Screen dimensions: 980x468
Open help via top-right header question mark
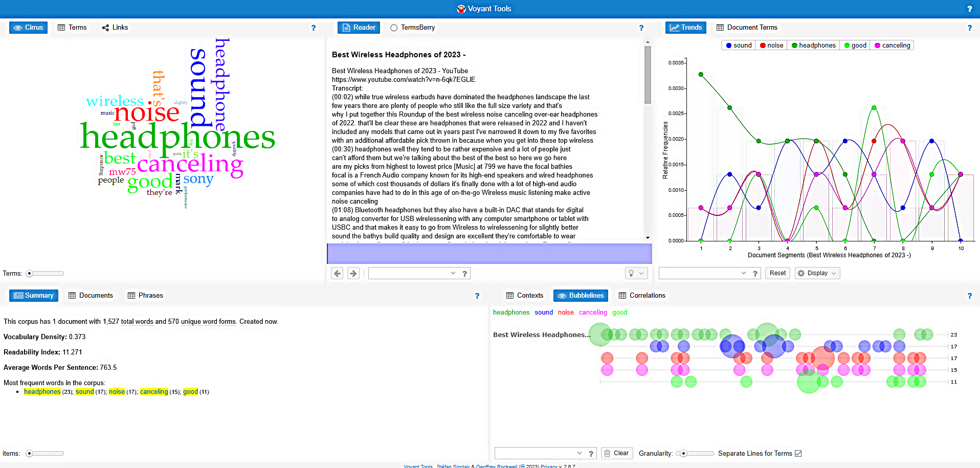pos(969,9)
